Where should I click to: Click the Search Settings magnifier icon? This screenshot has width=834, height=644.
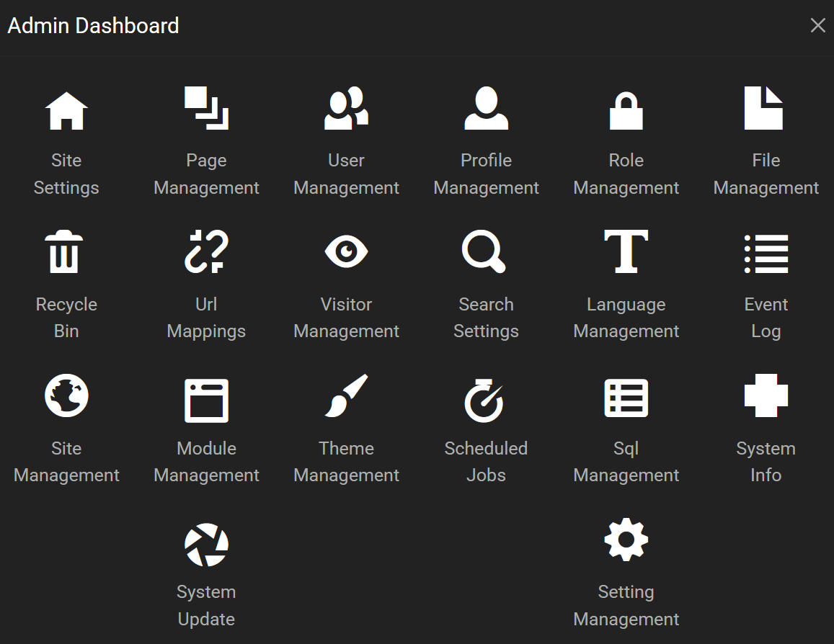[484, 252]
